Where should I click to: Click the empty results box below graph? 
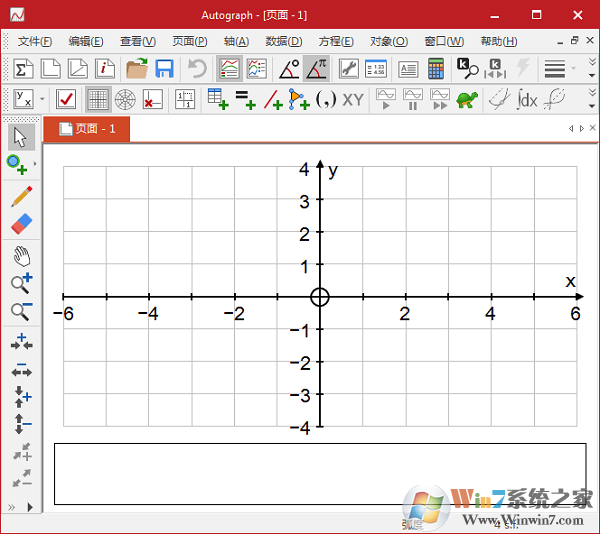pos(320,474)
